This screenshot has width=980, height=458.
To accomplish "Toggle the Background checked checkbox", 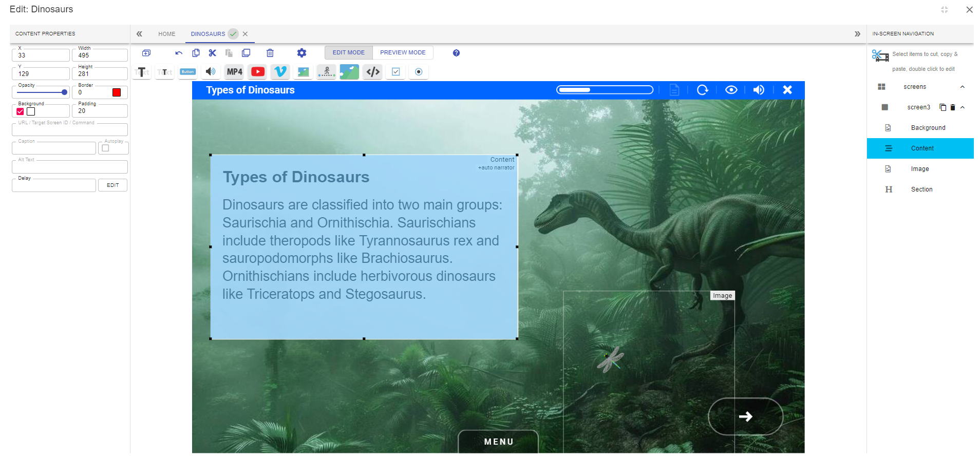I will pos(20,111).
